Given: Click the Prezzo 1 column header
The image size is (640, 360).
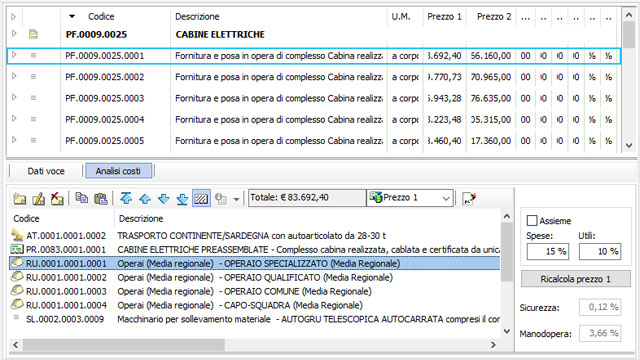Looking at the screenshot, I should [x=444, y=17].
